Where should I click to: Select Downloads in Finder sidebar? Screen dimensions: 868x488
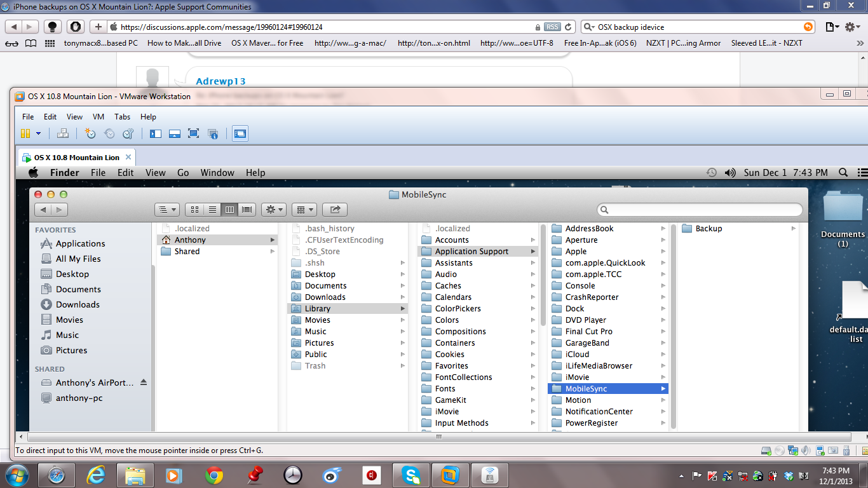[78, 304]
